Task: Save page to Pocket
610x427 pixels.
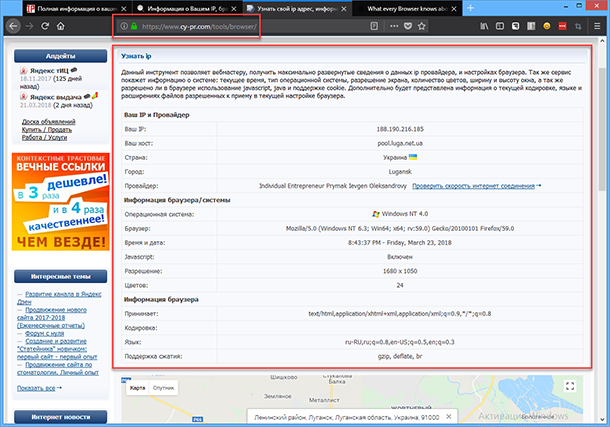Action: coord(408,26)
